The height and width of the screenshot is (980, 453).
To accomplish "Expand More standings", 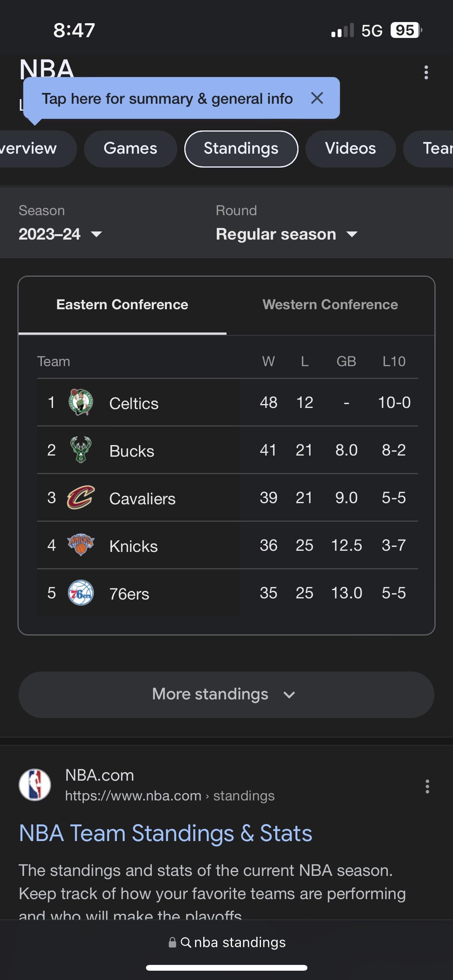I will (226, 694).
